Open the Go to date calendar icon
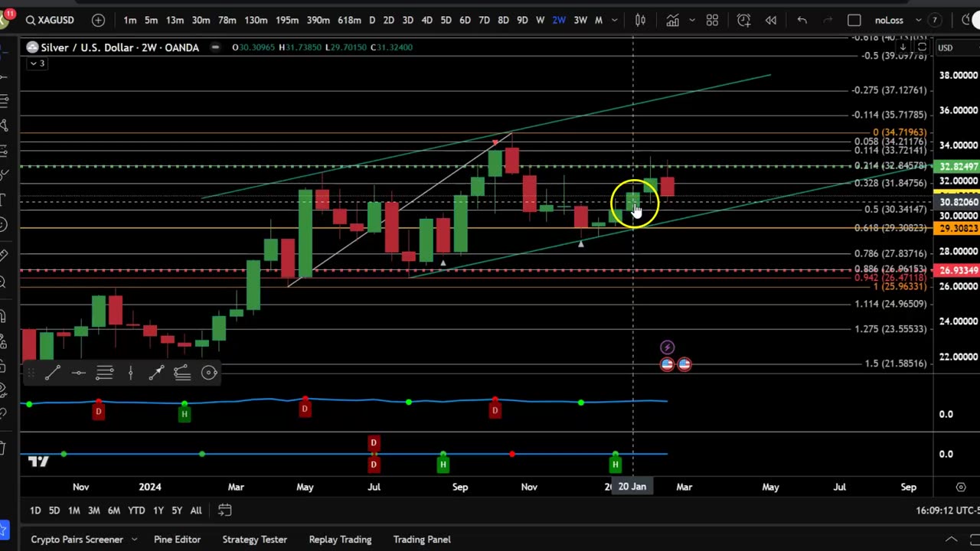Viewport: 980px width, 551px height. 224,510
